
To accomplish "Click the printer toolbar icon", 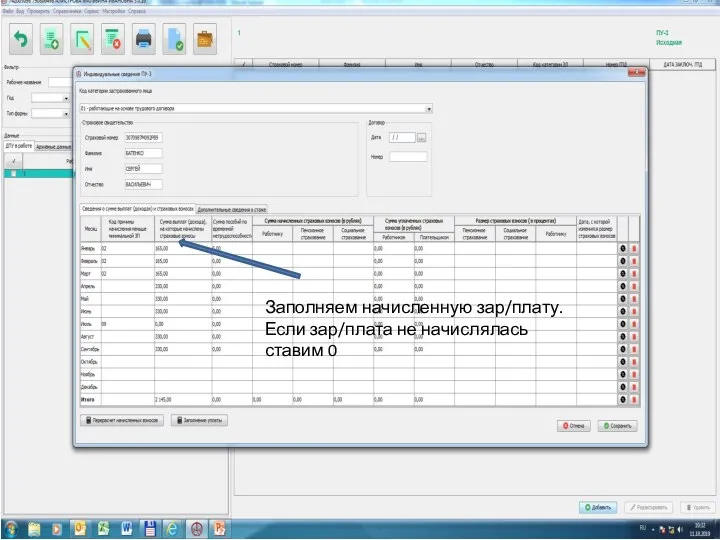I will pos(144,39).
